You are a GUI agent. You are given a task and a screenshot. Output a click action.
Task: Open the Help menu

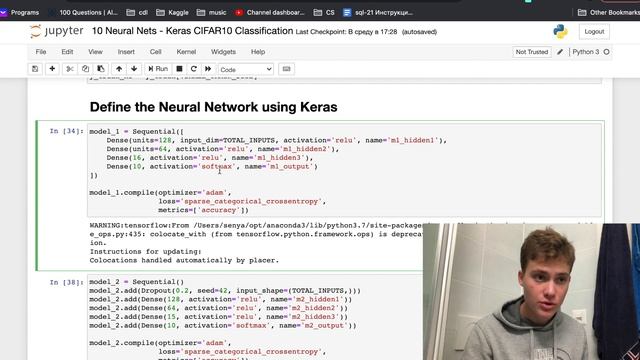(x=258, y=52)
